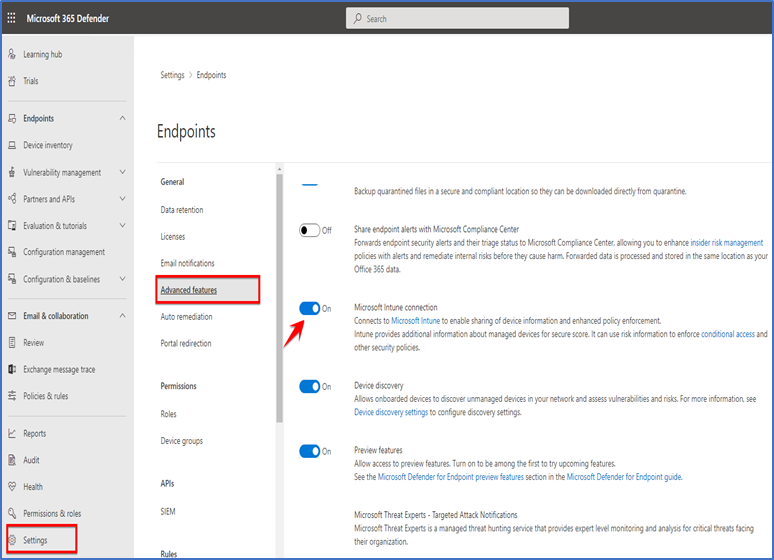Screen dimensions: 774x560
Task: Click the Partners and APIs icon
Action: point(12,199)
